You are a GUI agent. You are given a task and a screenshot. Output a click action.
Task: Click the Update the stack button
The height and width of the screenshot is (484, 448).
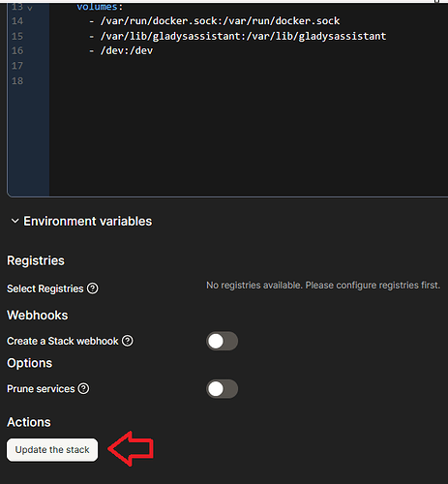tap(52, 449)
